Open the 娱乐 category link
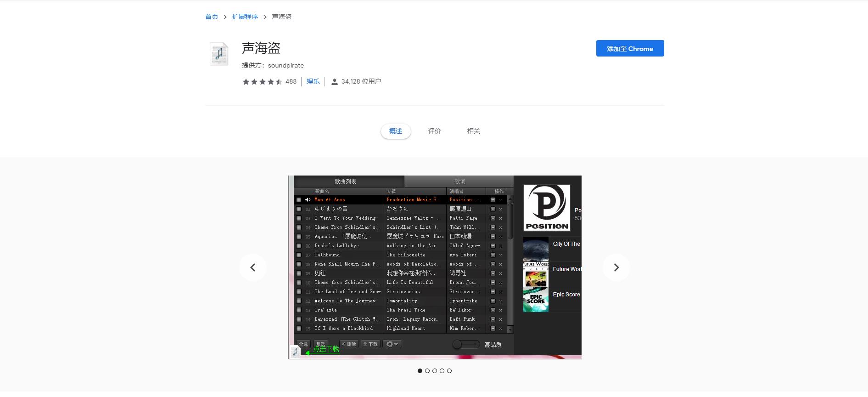Viewport: 868px width, 397px height. [x=313, y=81]
